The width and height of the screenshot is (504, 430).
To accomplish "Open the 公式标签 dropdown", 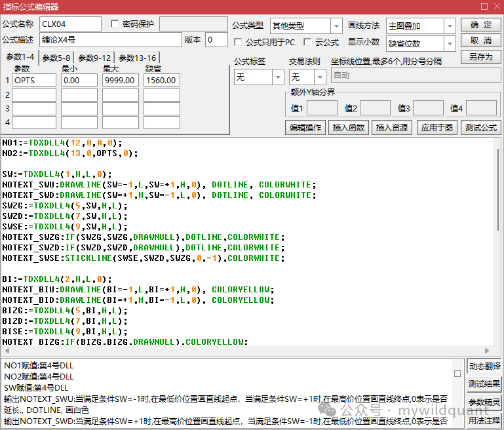I will click(278, 77).
